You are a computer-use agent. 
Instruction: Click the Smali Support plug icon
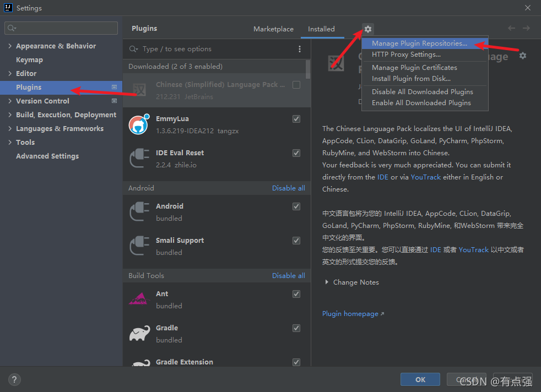139,246
